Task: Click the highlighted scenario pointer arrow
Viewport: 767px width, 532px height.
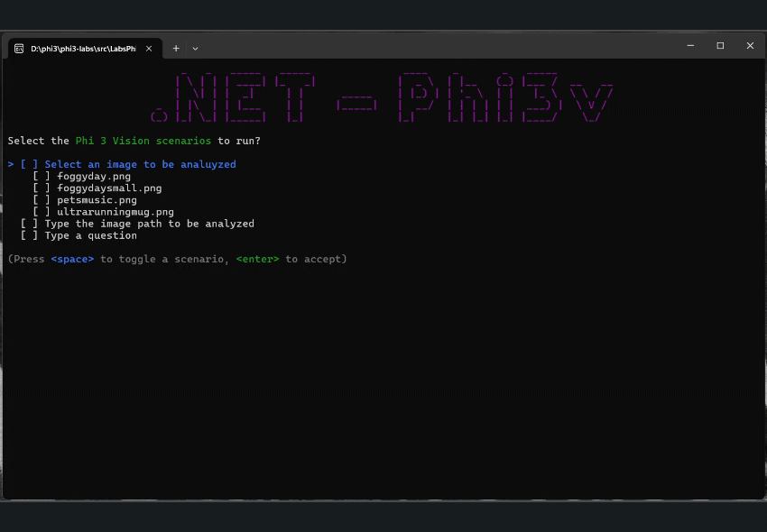Action: point(11,164)
